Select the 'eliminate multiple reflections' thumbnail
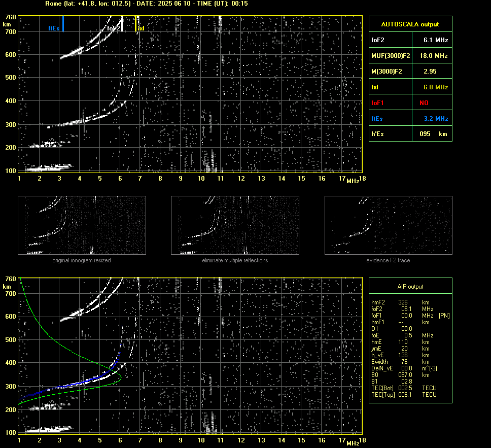 (x=235, y=225)
